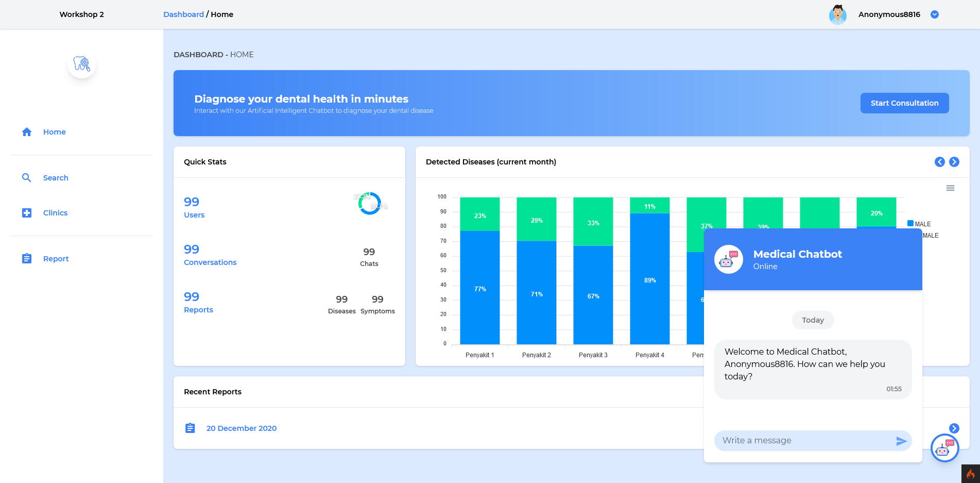Open Report via clipboard icon
This screenshot has width=980, height=483.
27,258
